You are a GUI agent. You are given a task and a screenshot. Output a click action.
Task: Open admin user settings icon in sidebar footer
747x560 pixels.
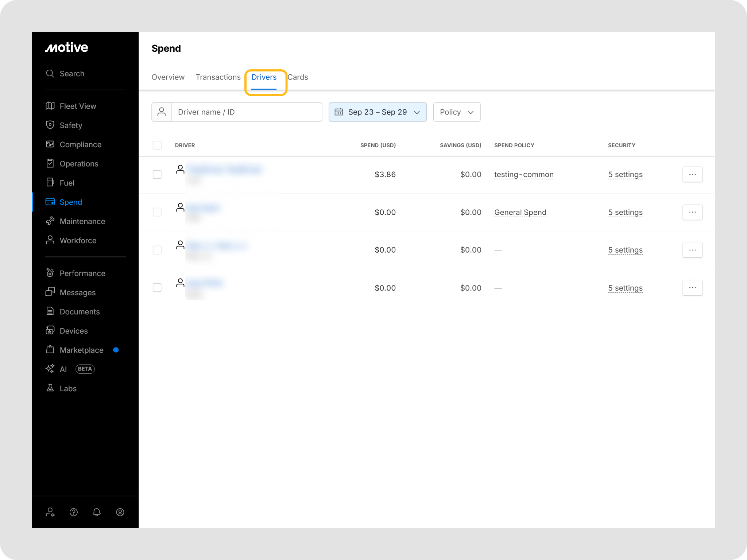pyautogui.click(x=50, y=512)
